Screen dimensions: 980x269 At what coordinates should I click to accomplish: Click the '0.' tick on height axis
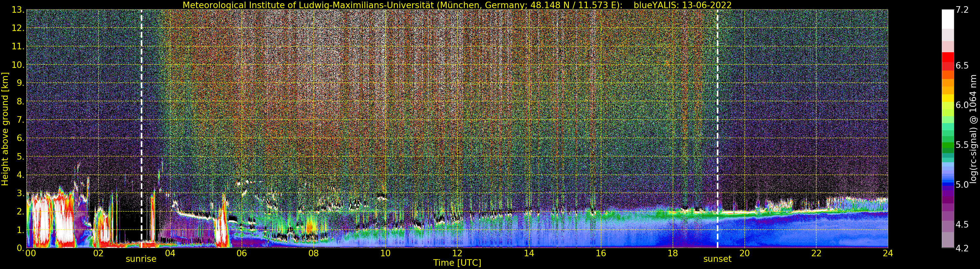pyautogui.click(x=21, y=248)
